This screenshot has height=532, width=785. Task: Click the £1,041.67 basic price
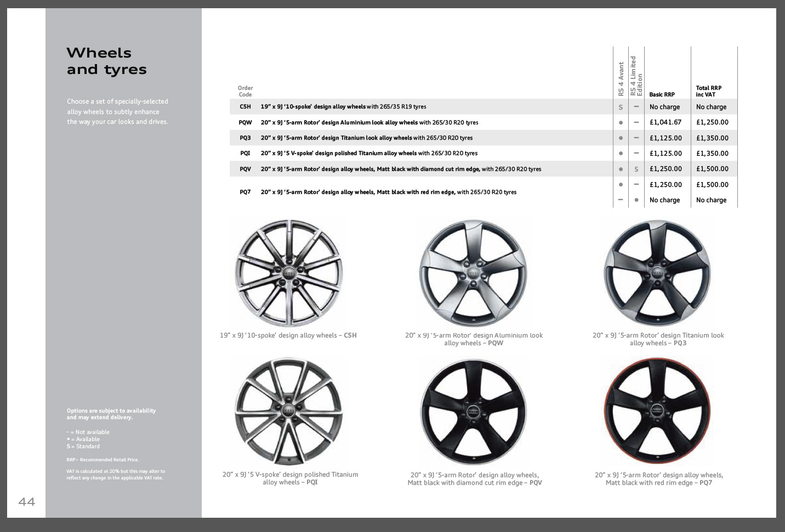665,123
